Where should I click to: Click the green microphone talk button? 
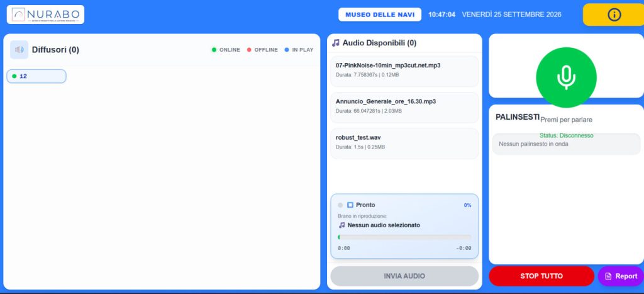pyautogui.click(x=566, y=77)
